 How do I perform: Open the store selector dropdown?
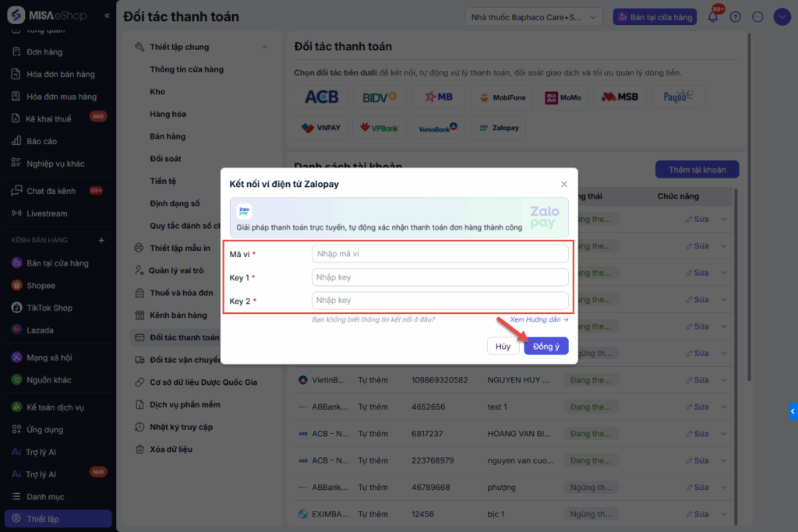[x=534, y=16]
